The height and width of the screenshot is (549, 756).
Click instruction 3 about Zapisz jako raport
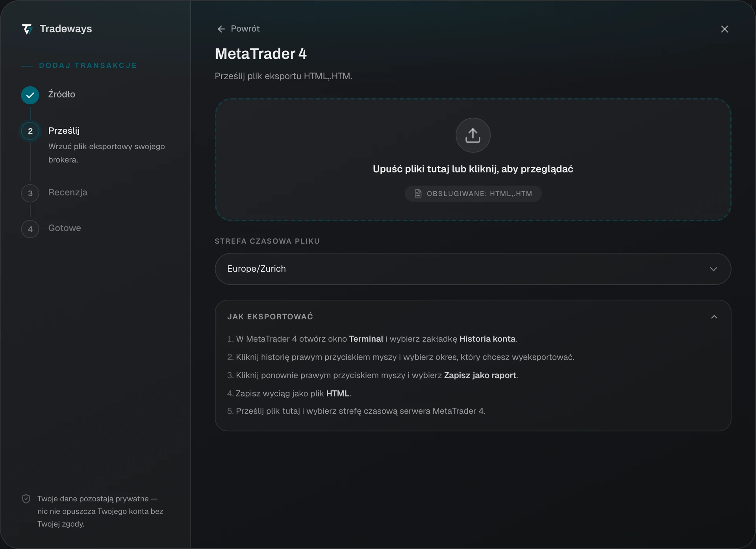coord(372,375)
